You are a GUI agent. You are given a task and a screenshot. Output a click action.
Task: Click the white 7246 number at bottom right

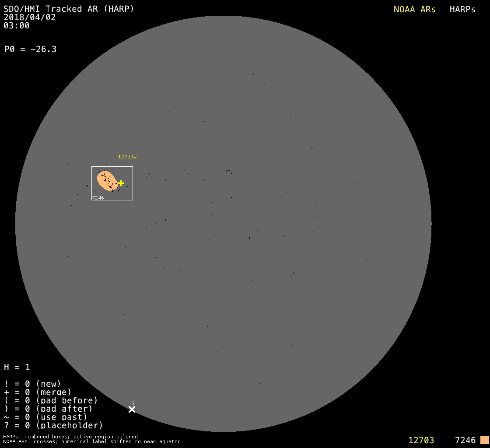point(465,440)
